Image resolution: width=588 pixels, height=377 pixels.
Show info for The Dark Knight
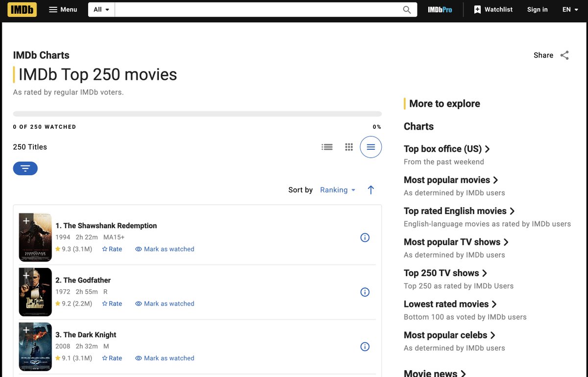point(365,347)
